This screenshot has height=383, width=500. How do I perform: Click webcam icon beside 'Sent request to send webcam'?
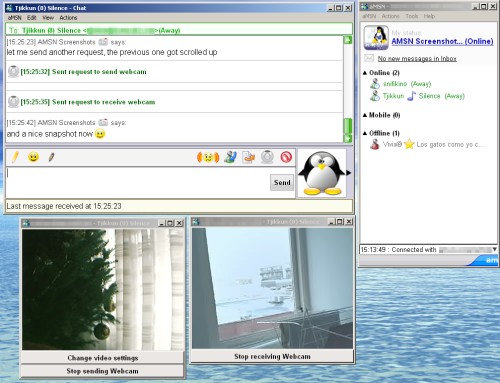point(13,71)
